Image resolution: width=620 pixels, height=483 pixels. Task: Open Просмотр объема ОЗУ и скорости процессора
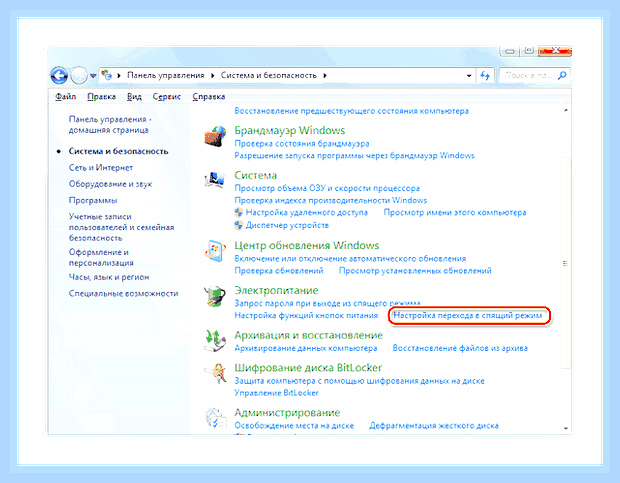click(x=327, y=188)
